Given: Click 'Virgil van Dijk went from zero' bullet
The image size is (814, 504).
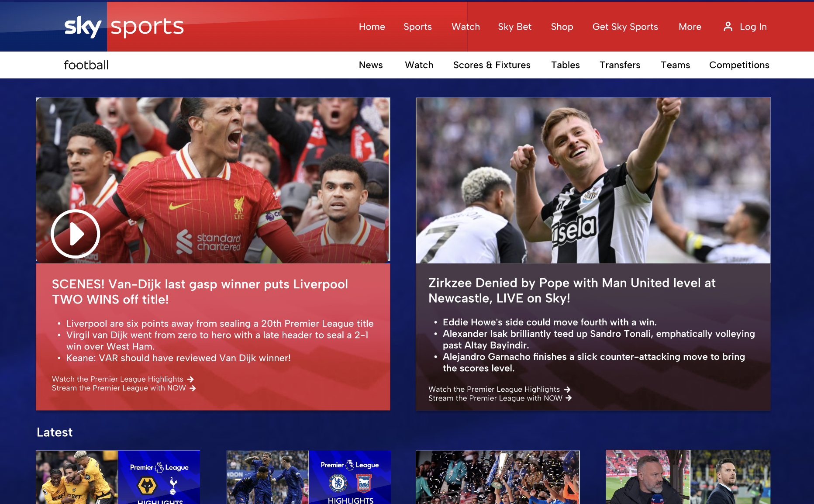Looking at the screenshot, I should point(217,341).
